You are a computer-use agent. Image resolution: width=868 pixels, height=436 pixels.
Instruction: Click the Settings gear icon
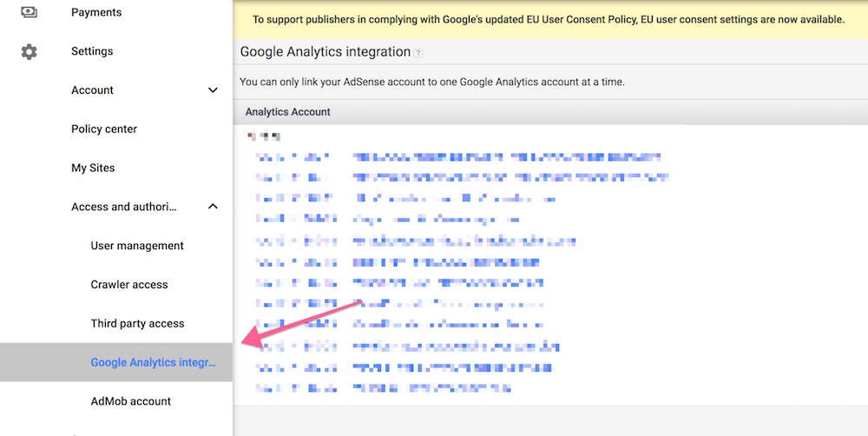29,51
